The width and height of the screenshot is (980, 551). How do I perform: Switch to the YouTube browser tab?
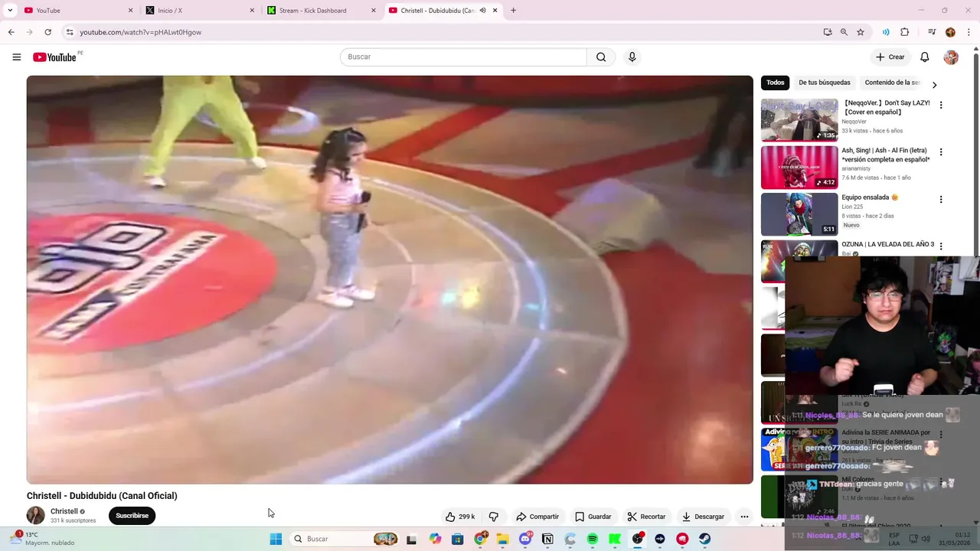(x=77, y=11)
